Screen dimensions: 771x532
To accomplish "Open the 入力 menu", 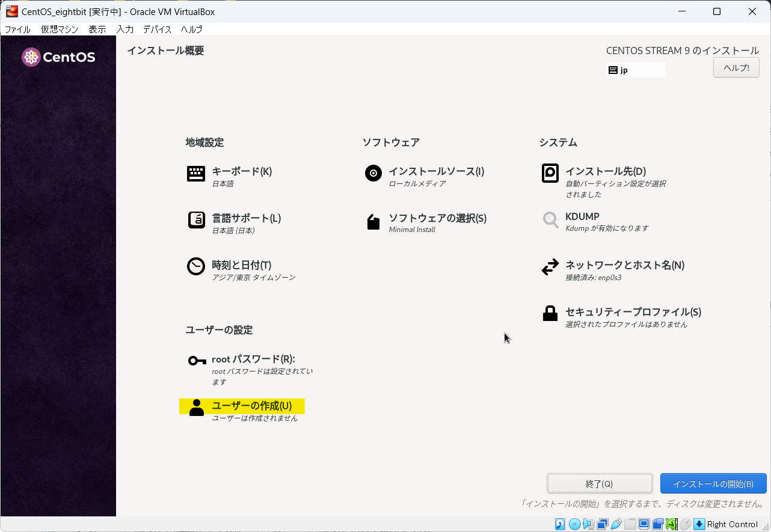I will (x=125, y=29).
